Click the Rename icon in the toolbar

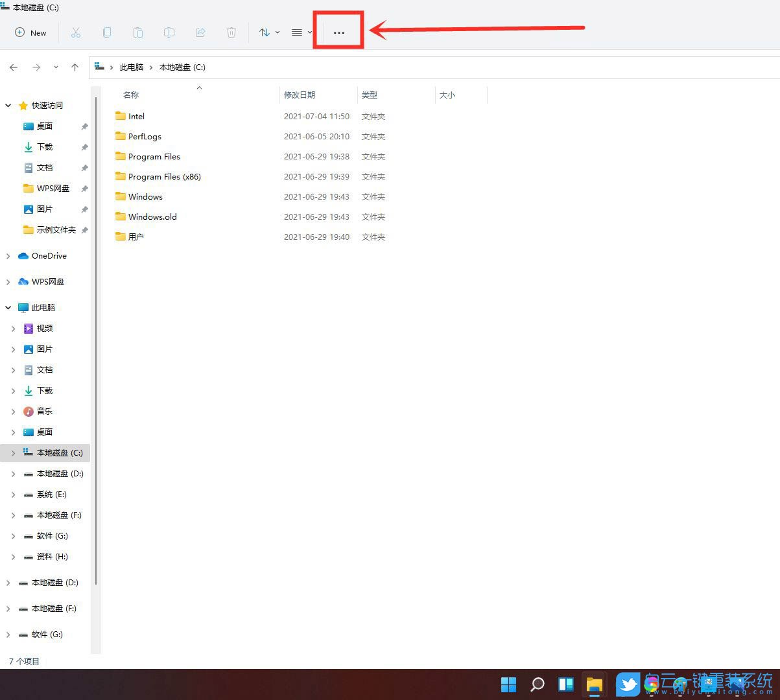(169, 32)
